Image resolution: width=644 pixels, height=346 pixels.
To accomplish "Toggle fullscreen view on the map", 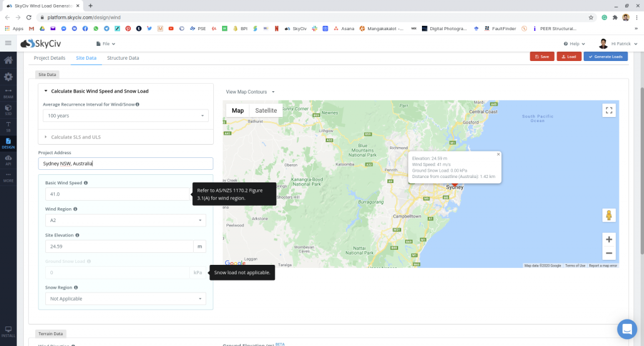I will tap(608, 111).
